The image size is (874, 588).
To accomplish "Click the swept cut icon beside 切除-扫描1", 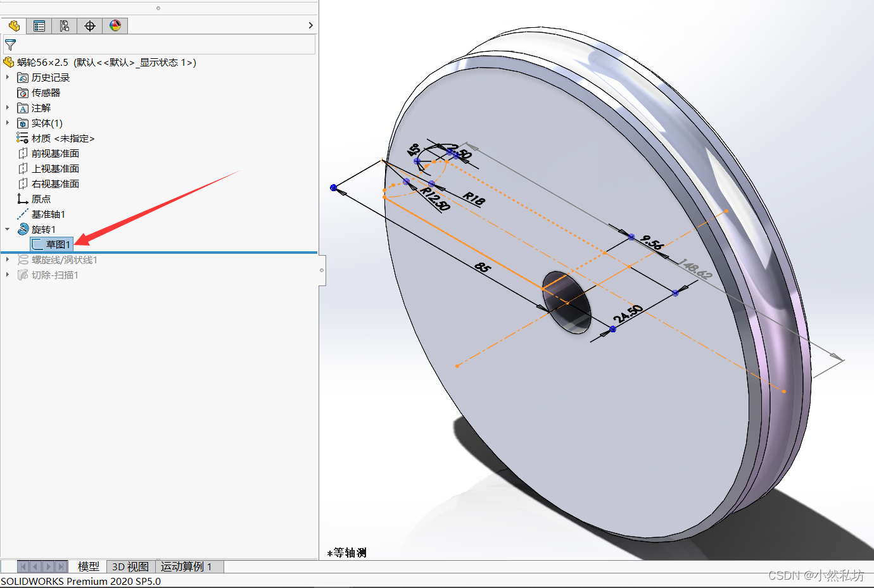I will [23, 275].
